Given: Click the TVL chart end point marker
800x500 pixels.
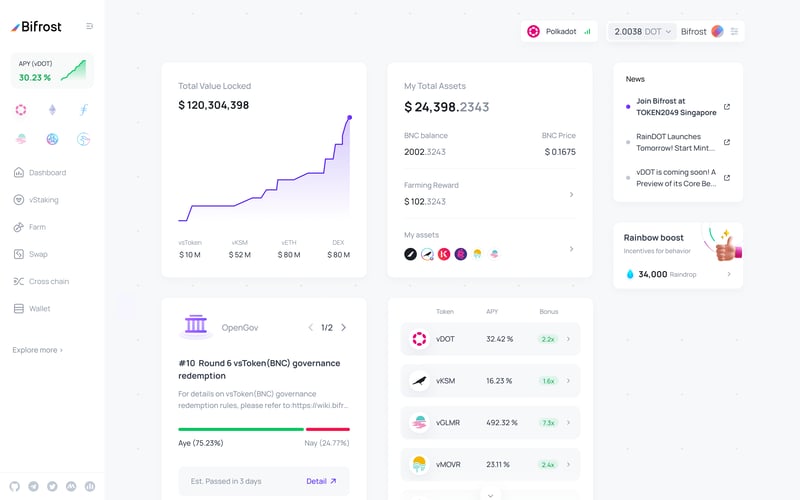Looking at the screenshot, I should pyautogui.click(x=349, y=118).
